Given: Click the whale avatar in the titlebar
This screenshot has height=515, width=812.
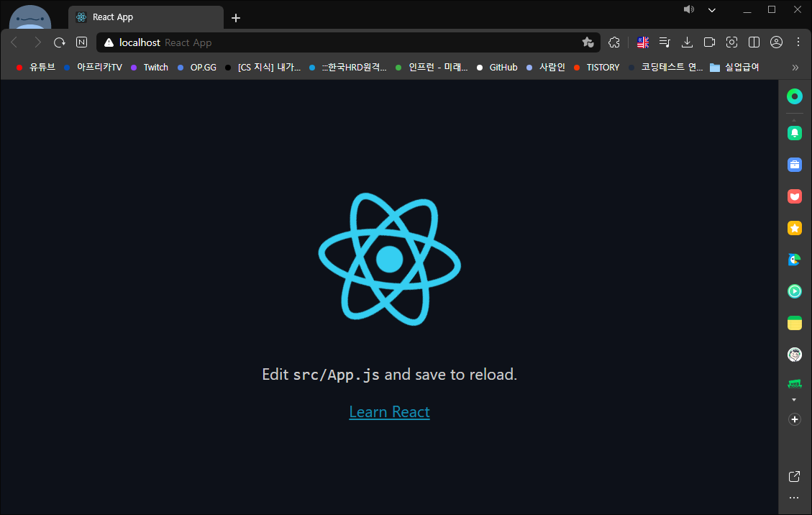Looking at the screenshot, I should point(30,17).
